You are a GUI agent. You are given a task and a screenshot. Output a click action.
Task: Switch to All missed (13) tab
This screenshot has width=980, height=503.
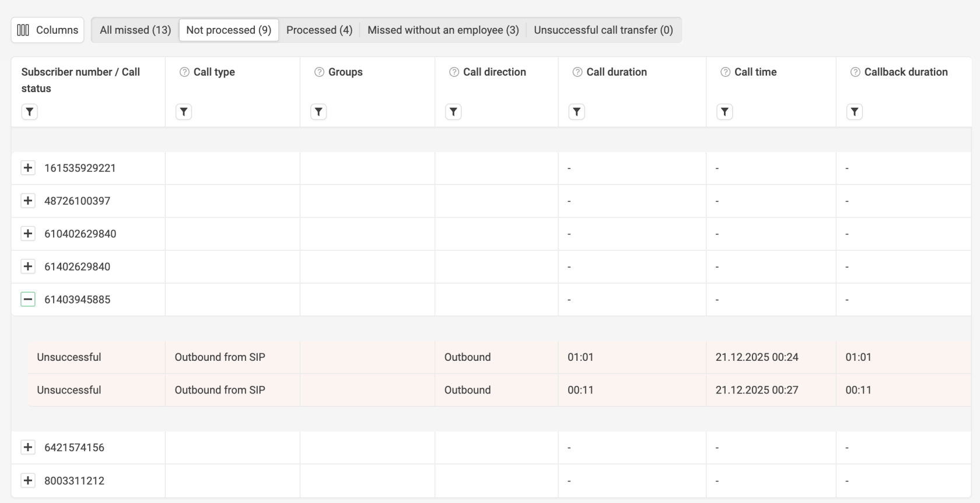click(135, 30)
